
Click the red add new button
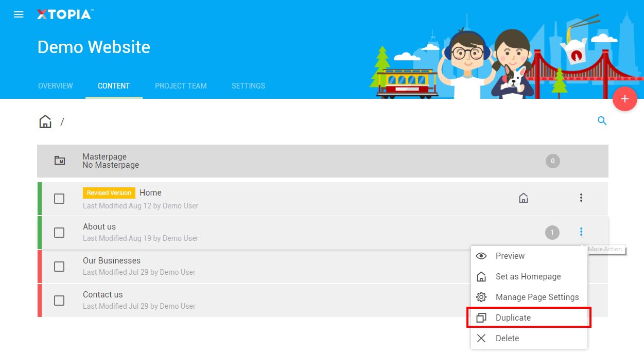pos(624,99)
